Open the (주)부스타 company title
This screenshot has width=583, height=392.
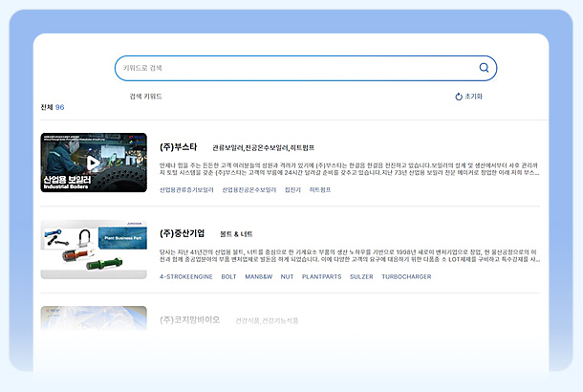pyautogui.click(x=178, y=147)
